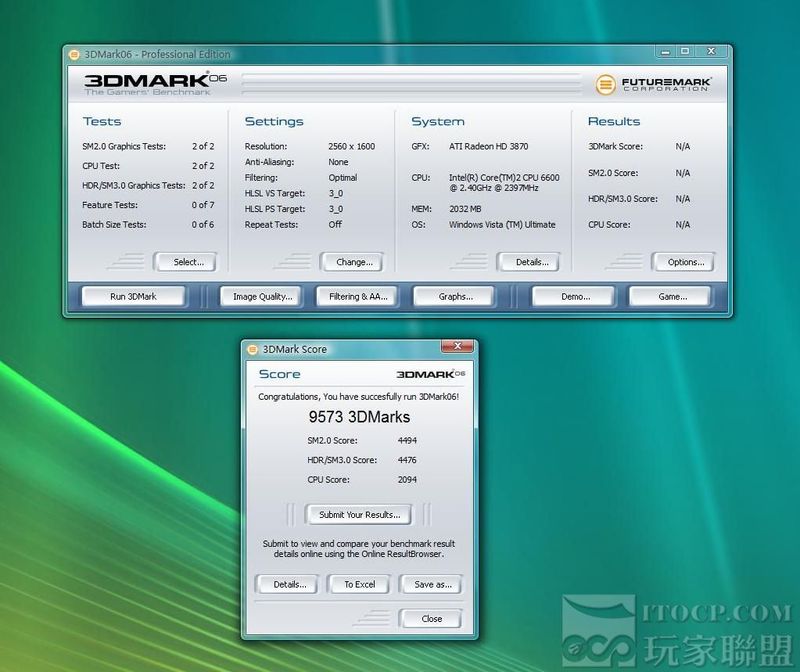Click Submit Your Results... button
This screenshot has width=800, height=672.
coord(359,515)
